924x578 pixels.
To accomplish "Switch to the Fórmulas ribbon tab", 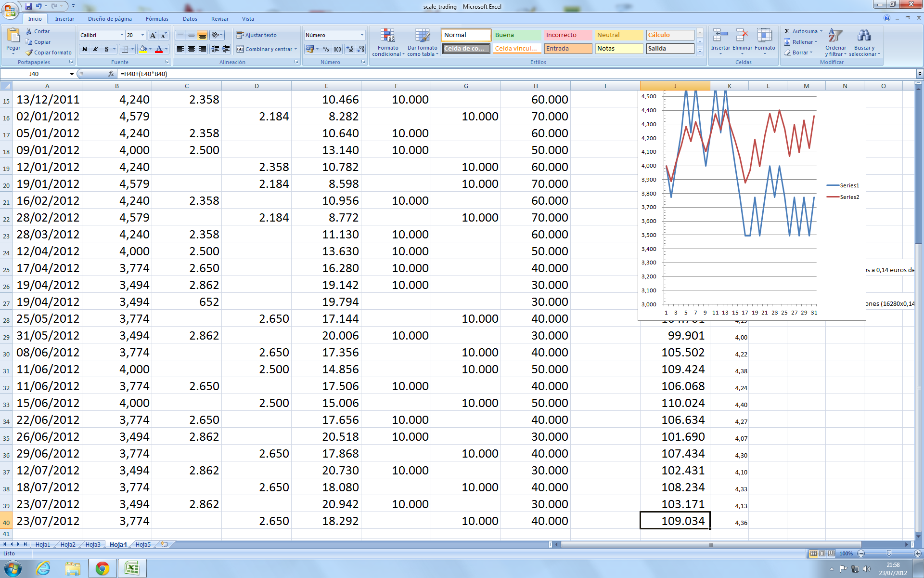I will click(157, 19).
